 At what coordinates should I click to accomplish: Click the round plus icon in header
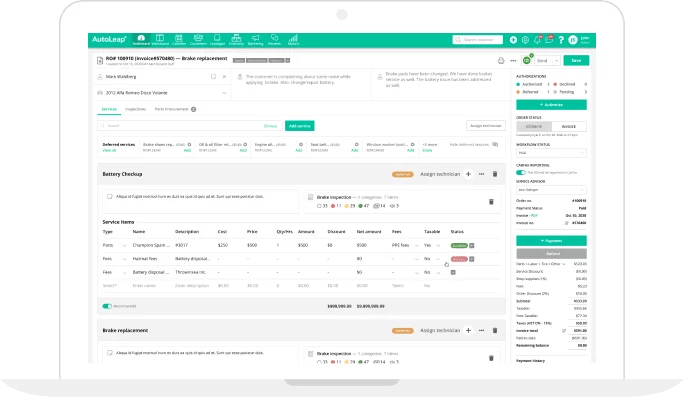[513, 40]
